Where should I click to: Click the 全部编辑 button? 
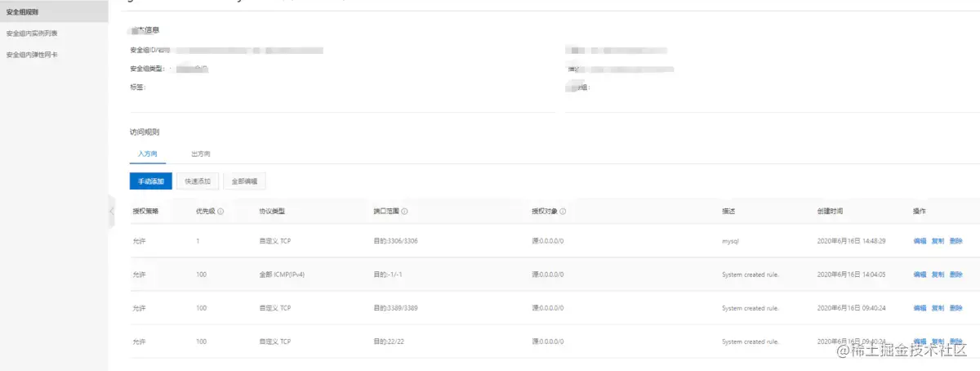244,181
